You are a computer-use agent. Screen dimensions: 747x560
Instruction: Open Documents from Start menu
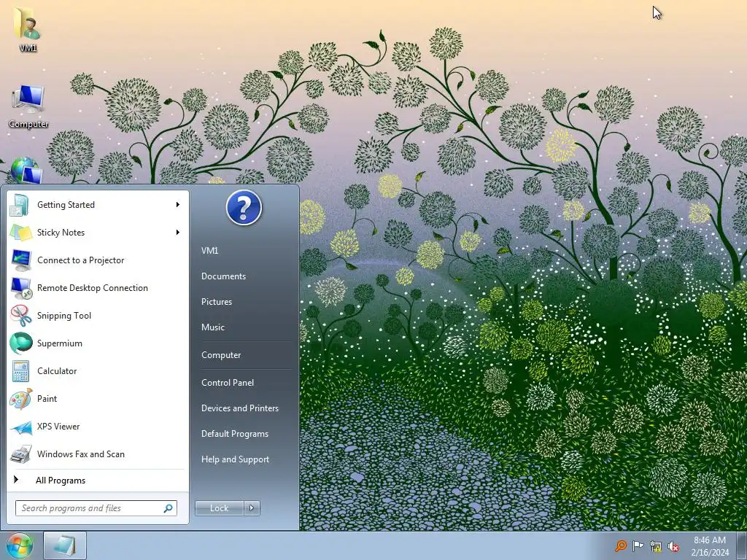(223, 276)
